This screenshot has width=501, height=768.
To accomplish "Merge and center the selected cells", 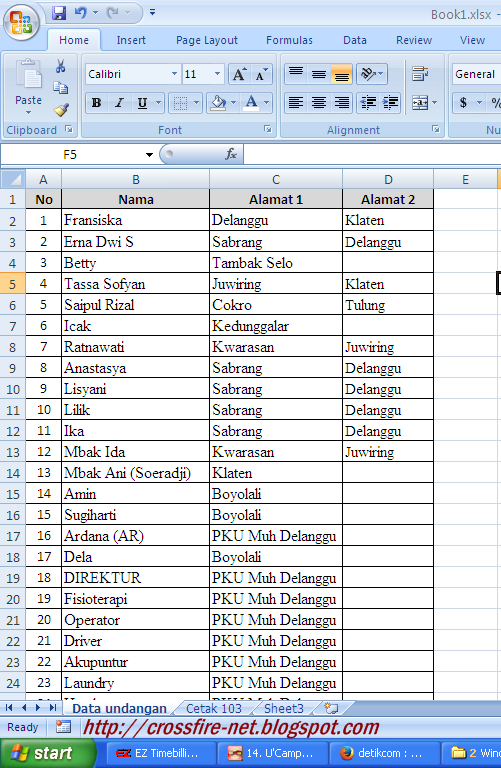I will tap(420, 103).
